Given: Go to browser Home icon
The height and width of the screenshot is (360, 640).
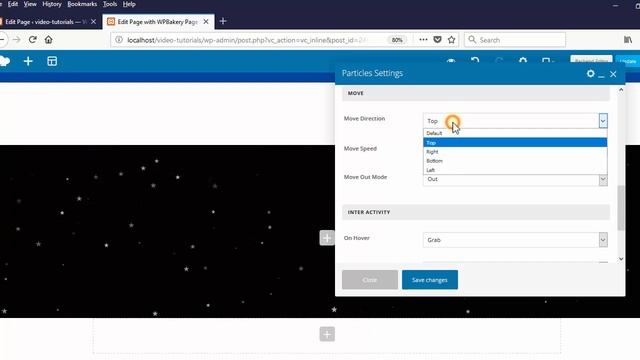Looking at the screenshot, I should click(x=49, y=40).
